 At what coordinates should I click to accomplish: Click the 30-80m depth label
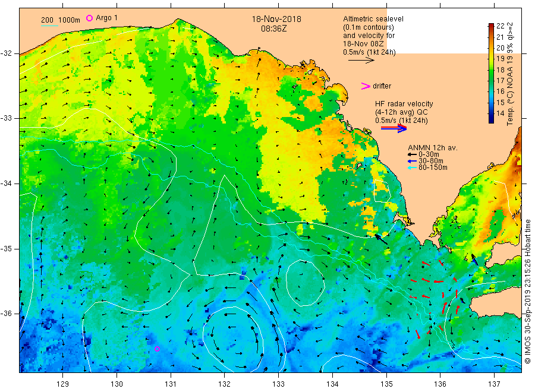pos(431,161)
